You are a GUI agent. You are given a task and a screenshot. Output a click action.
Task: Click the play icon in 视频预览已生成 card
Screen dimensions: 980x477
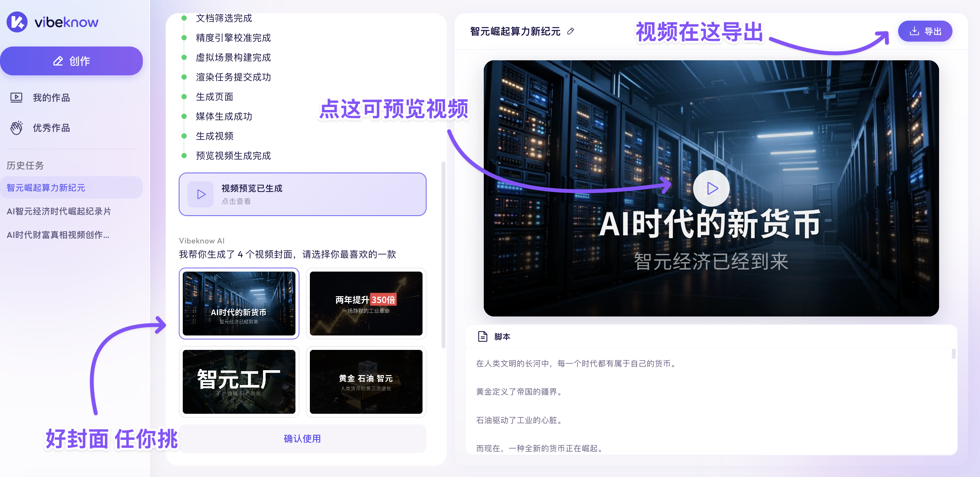coord(200,194)
